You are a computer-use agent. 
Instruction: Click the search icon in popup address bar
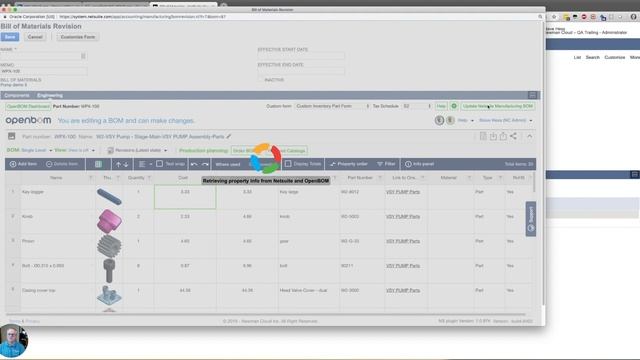pos(540,17)
